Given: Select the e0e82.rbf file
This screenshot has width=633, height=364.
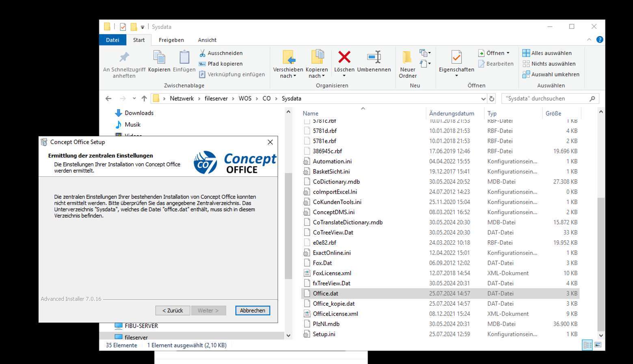Looking at the screenshot, I should [x=324, y=243].
